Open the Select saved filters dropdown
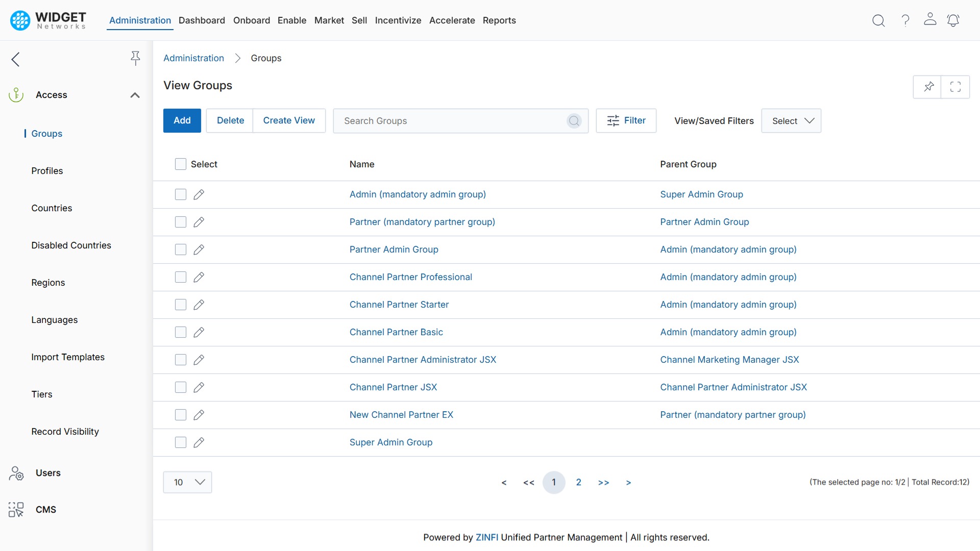The height and width of the screenshot is (551, 980). (791, 120)
